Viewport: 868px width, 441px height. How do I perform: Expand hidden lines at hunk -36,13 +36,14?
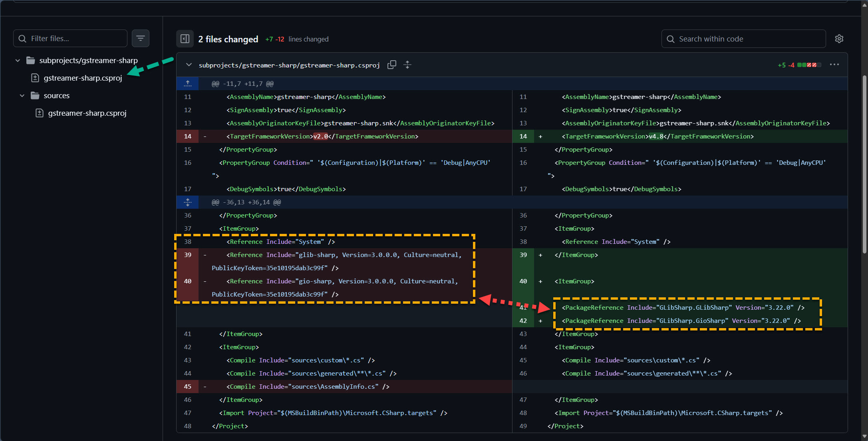point(188,202)
